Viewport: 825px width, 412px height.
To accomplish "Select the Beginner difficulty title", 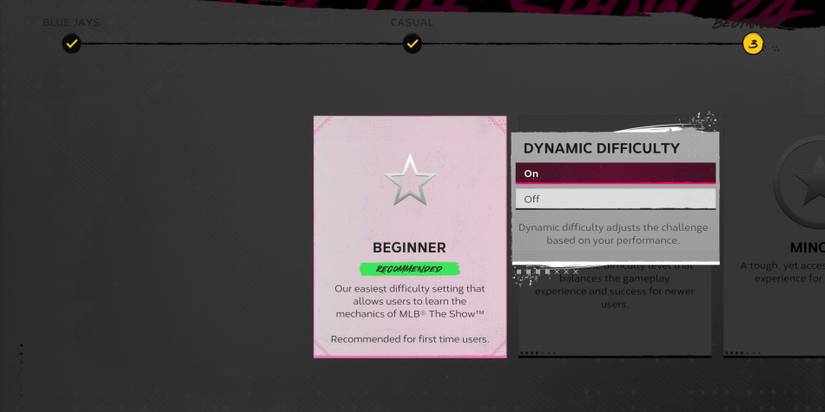I will click(409, 247).
